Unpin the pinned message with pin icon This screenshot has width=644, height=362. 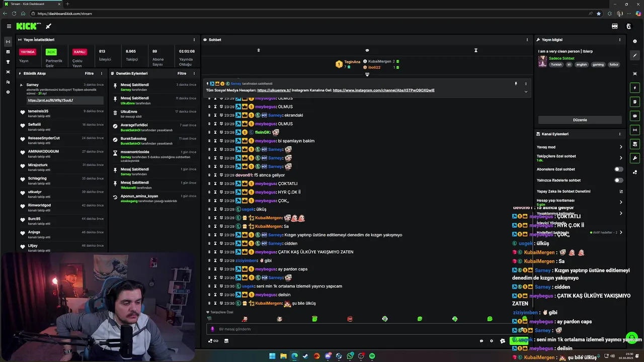(516, 83)
